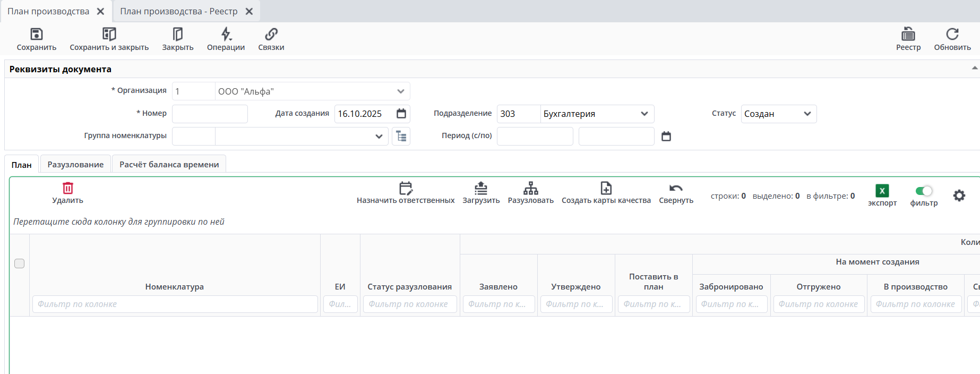Screen dimensions: 980x374
Task: Switch to the Разузлование tab
Action: pos(75,165)
